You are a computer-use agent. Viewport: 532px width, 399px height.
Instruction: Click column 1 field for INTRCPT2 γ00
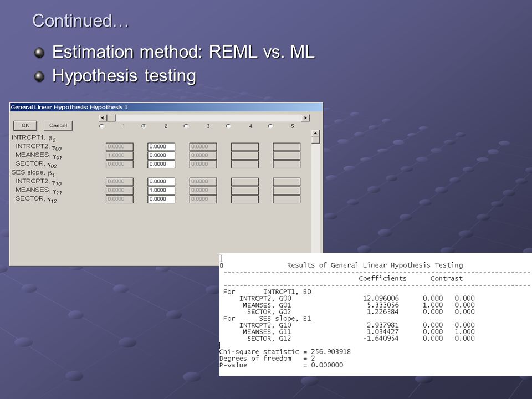click(120, 146)
